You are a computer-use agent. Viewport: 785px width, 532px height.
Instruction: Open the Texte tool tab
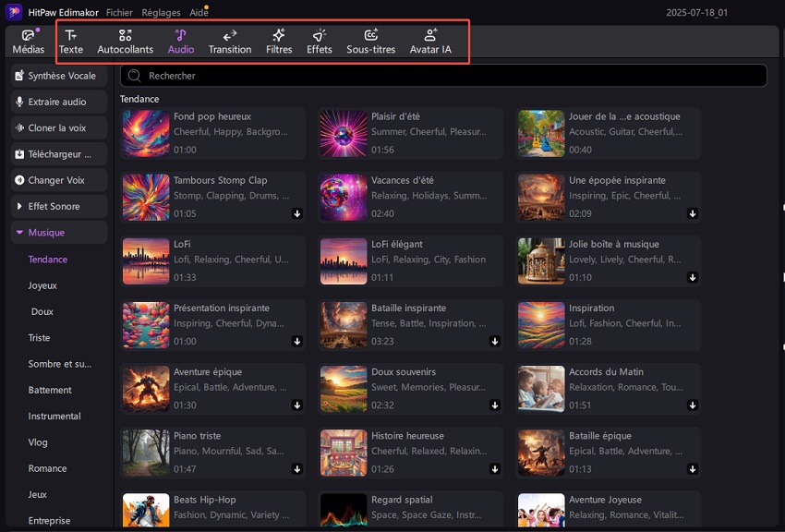(x=71, y=42)
